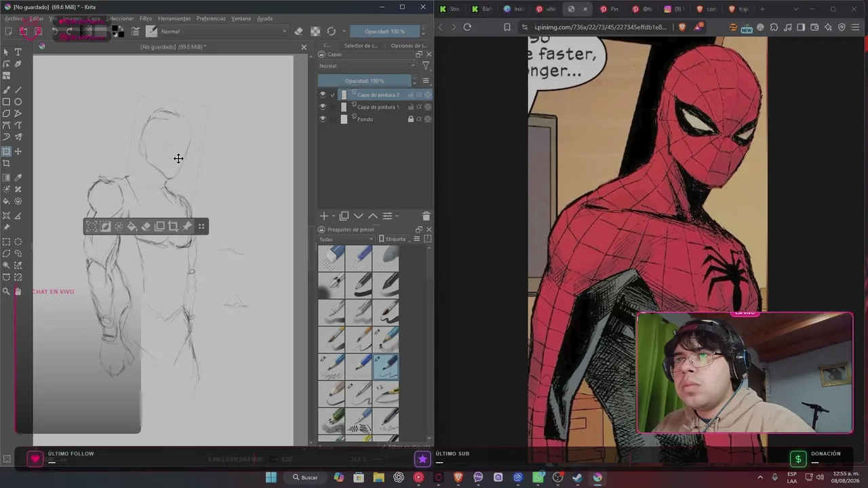The image size is (868, 488).
Task: Open the Preferencias menu
Action: point(211,18)
